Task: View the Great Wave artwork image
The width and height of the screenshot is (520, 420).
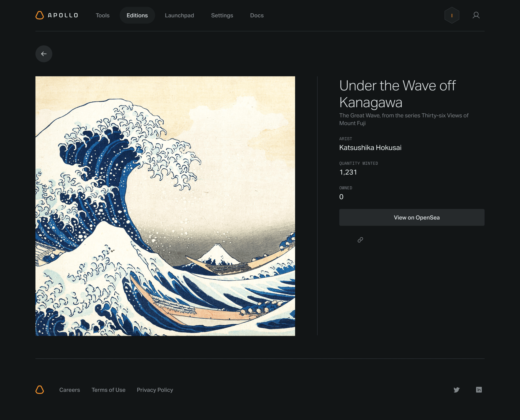Action: [165, 206]
